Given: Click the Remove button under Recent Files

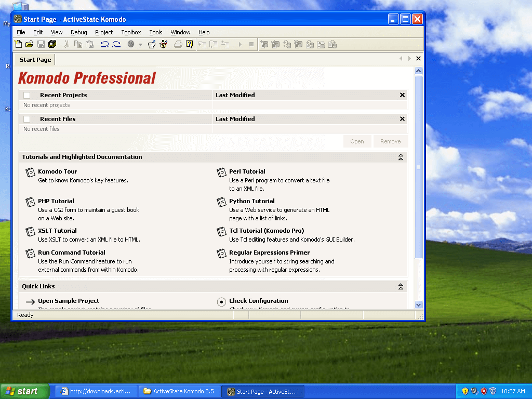Looking at the screenshot, I should (391, 141).
